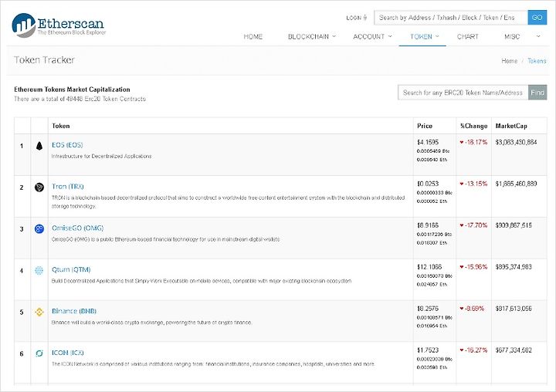The image size is (556, 392).
Task: Click the GO search button
Action: tap(537, 18)
